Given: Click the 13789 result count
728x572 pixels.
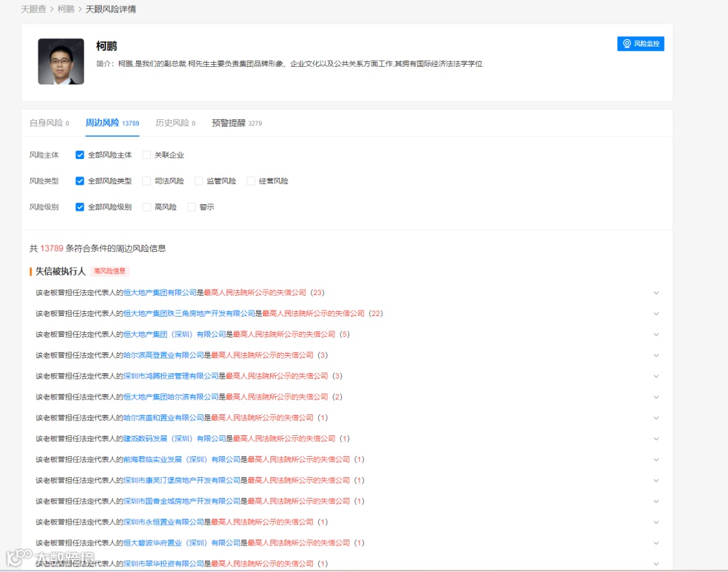Looking at the screenshot, I should 51,249.
